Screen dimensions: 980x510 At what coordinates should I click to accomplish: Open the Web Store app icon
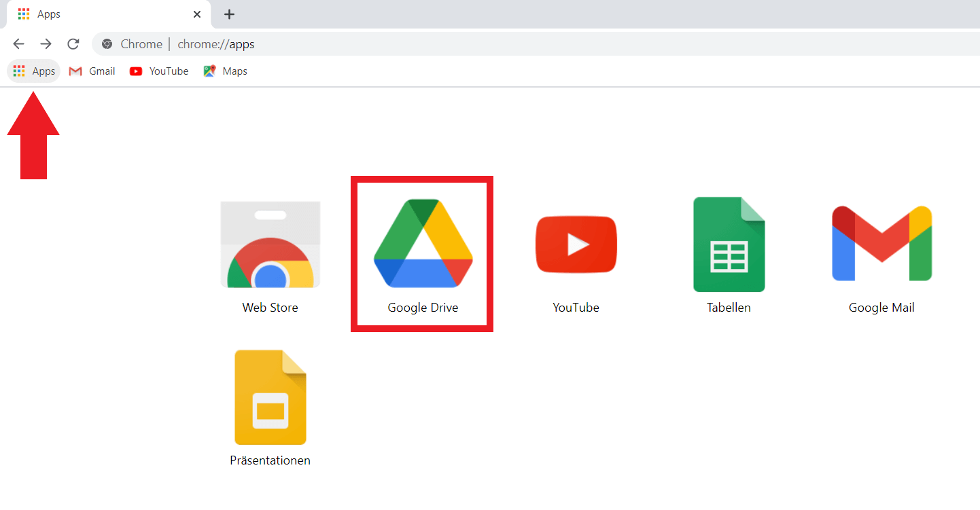[270, 244]
